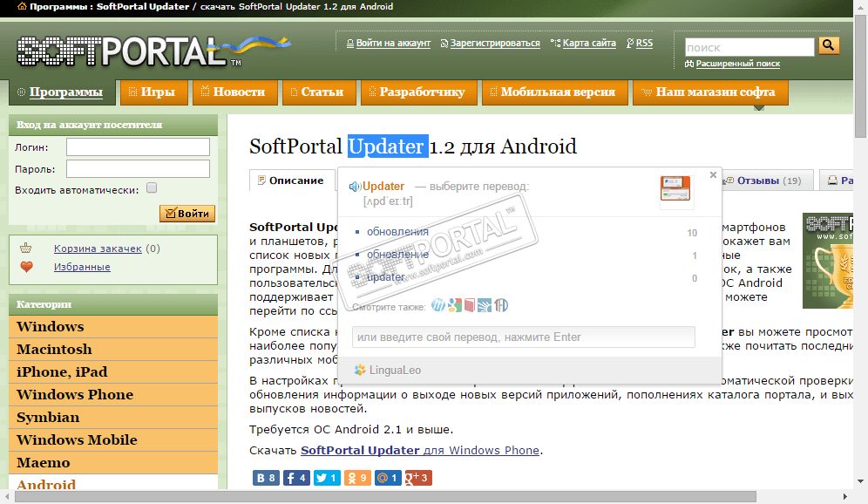Click the LinguaLeo paw logo

360,370
